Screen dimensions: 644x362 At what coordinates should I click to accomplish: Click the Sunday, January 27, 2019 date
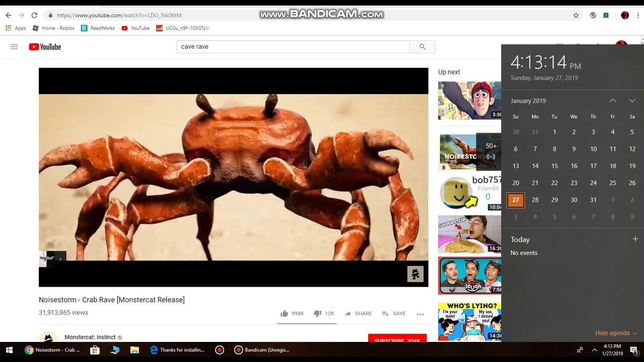point(544,78)
